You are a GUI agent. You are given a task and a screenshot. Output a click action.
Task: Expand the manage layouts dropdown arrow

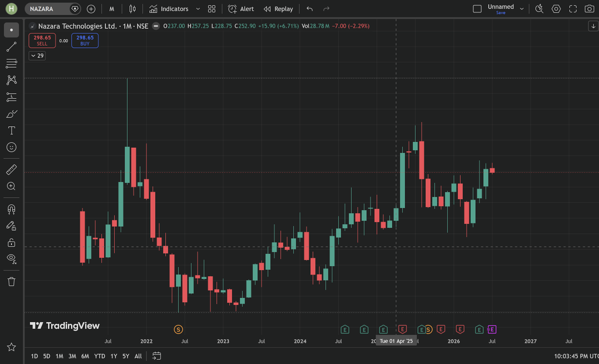point(522,9)
